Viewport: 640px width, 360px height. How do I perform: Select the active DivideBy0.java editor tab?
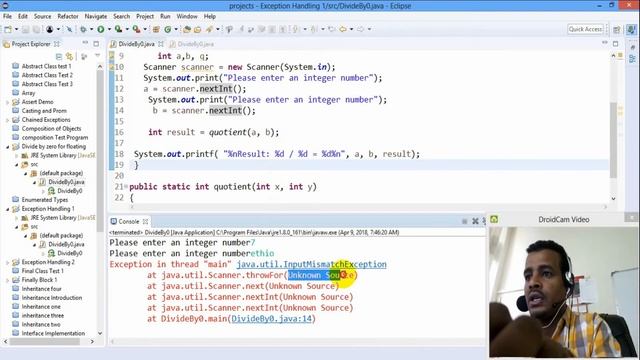pyautogui.click(x=136, y=44)
